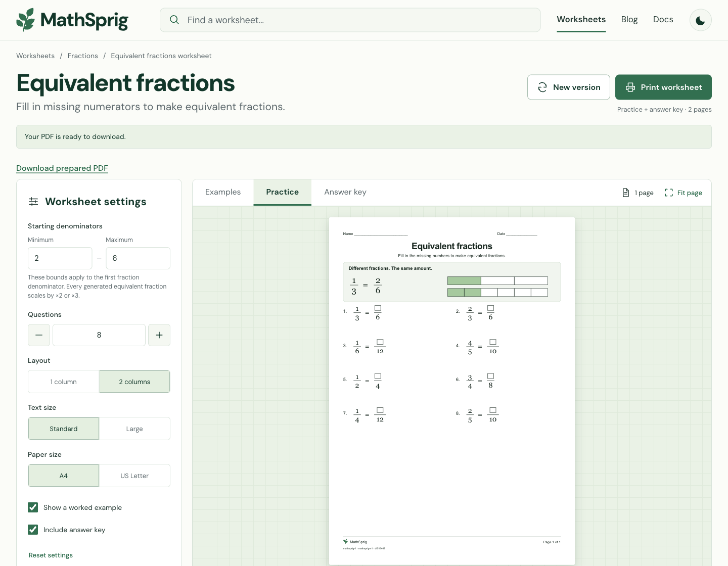The image size is (728, 566).
Task: Go to Worksheets breadcrumb
Action: tap(35, 56)
